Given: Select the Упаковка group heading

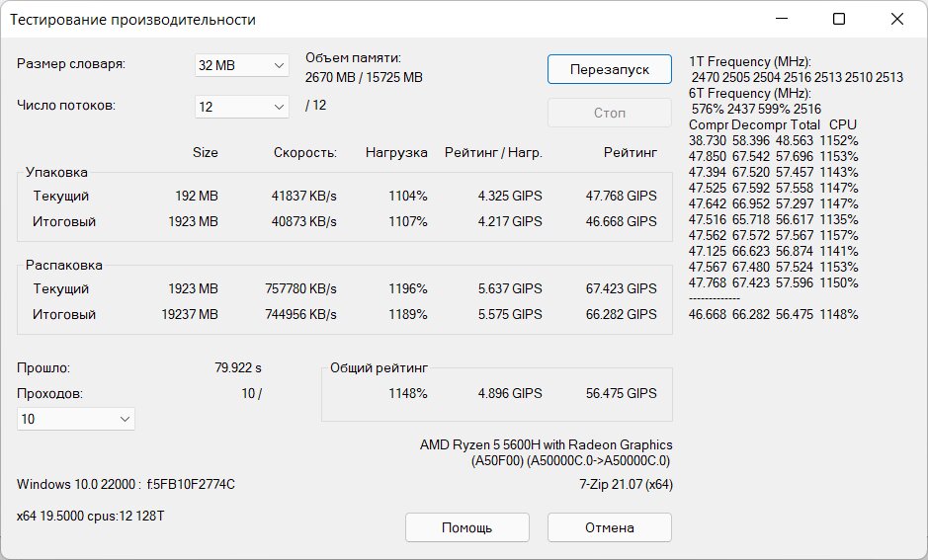Looking at the screenshot, I should [56, 172].
